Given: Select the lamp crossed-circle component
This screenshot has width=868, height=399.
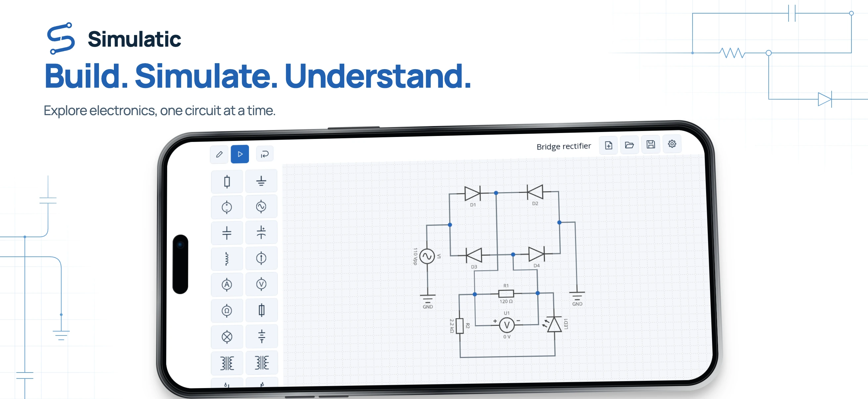Looking at the screenshot, I should [227, 337].
